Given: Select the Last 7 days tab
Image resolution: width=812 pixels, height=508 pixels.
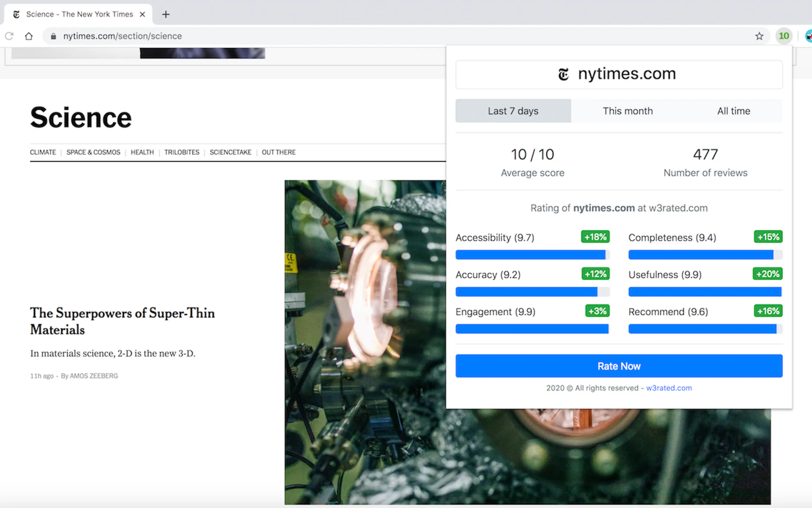Looking at the screenshot, I should [x=513, y=111].
